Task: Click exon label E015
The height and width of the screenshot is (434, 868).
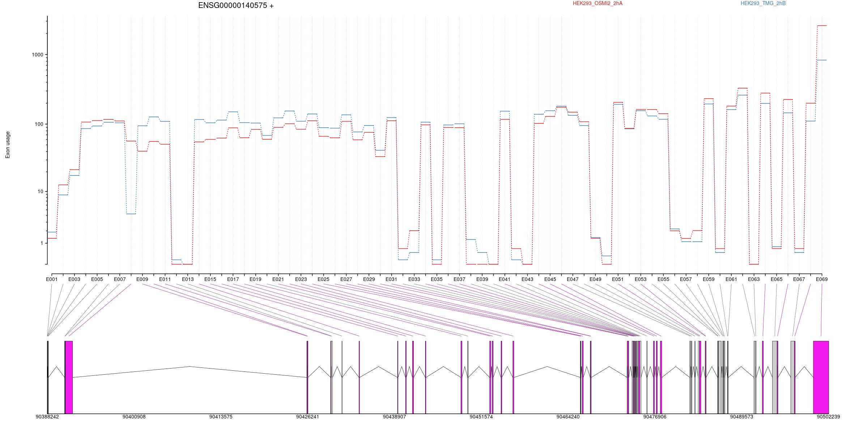Action: point(210,279)
